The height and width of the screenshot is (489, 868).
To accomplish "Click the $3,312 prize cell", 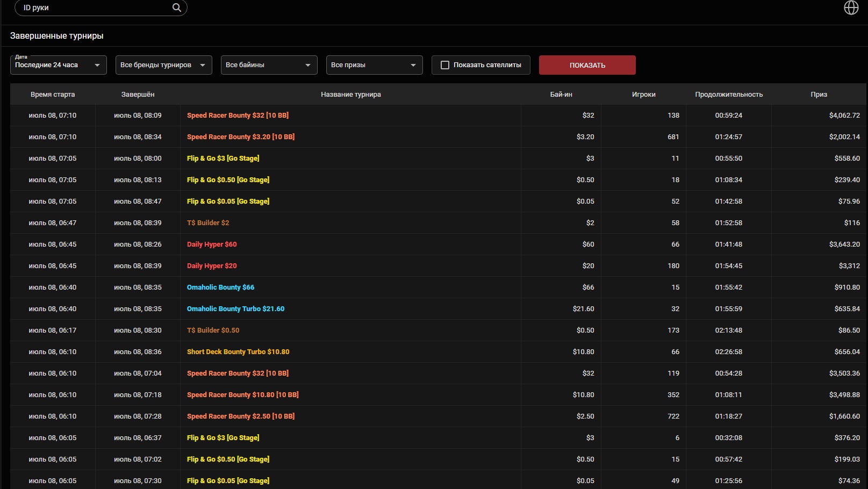I will click(x=849, y=266).
